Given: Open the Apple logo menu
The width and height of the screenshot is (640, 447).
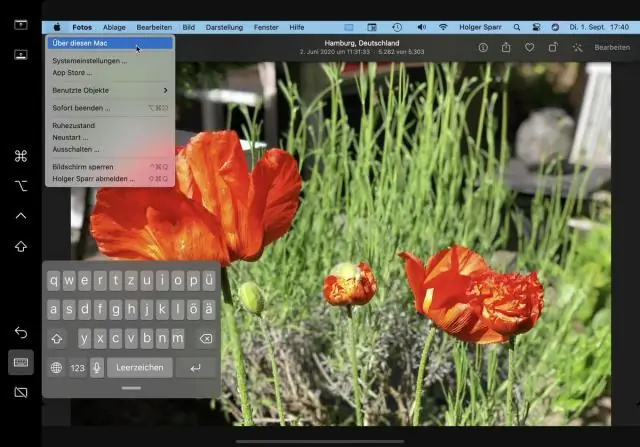Looking at the screenshot, I should point(57,27).
